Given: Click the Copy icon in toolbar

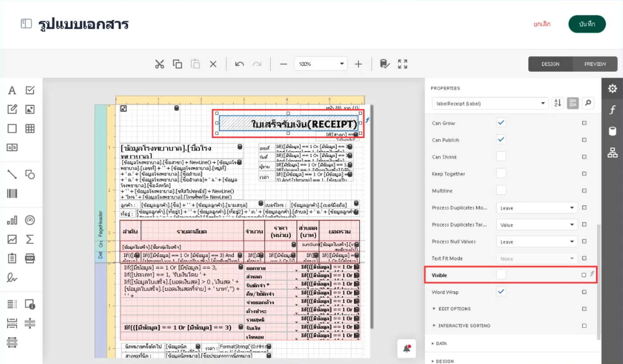Looking at the screenshot, I should tap(178, 64).
